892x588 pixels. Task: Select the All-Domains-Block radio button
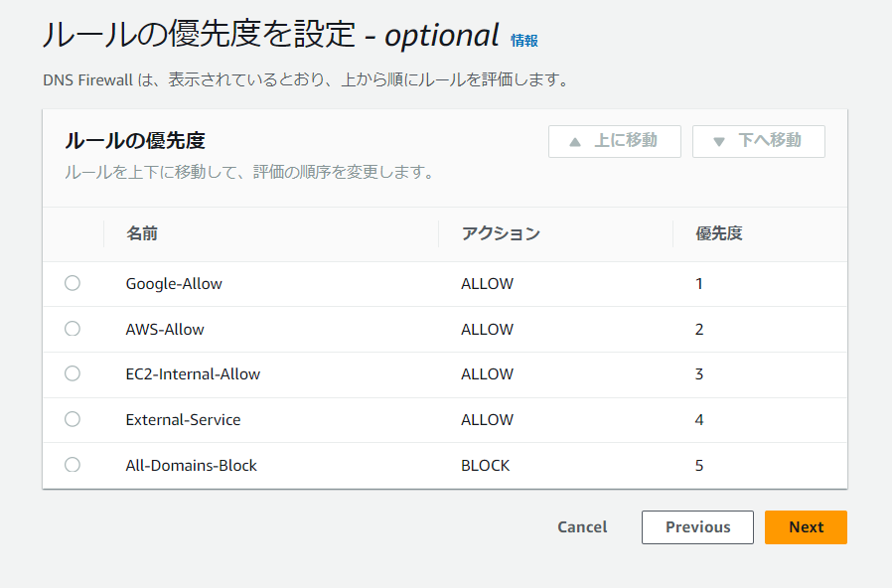(72, 465)
